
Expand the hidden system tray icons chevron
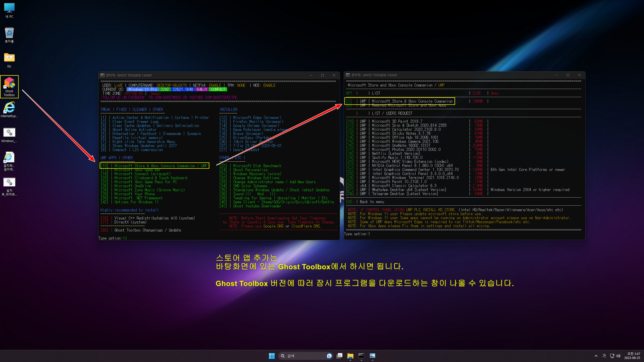point(596,356)
